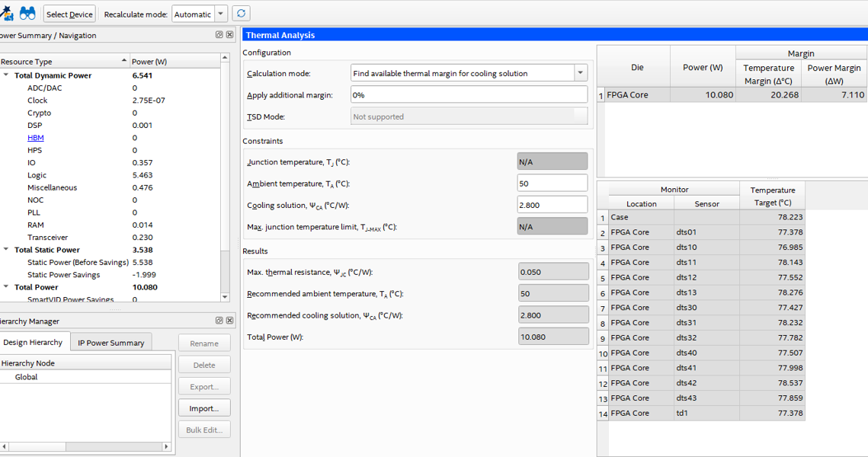Collapse the Total Power group
The image size is (868, 457).
coord(6,287)
